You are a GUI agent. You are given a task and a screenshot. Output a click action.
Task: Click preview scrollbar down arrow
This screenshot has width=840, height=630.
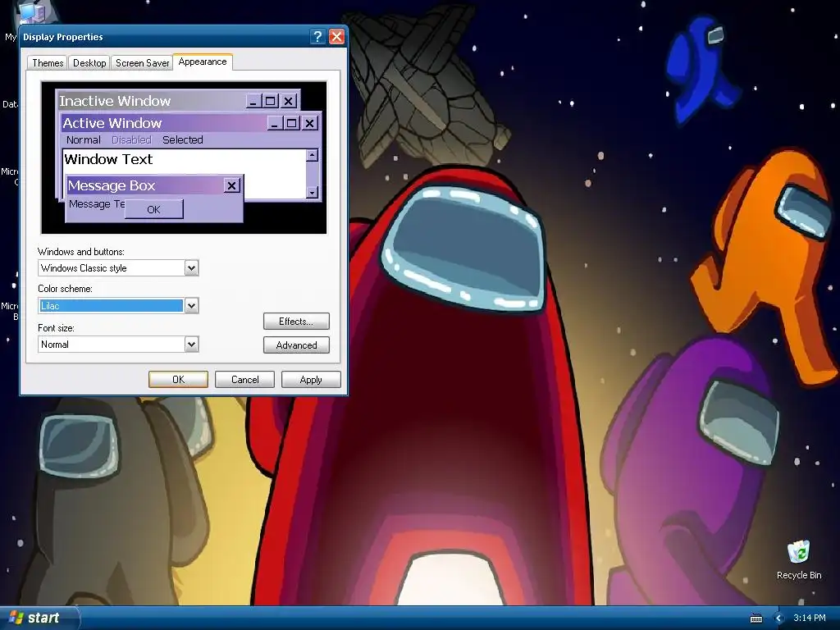[313, 192]
